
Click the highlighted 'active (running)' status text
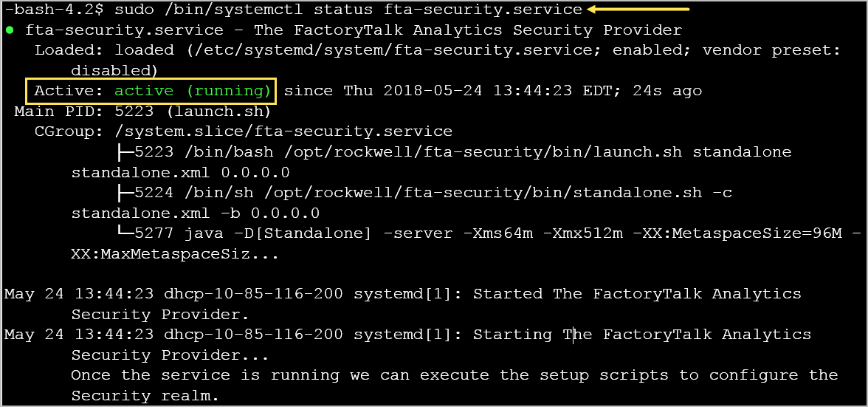[193, 91]
